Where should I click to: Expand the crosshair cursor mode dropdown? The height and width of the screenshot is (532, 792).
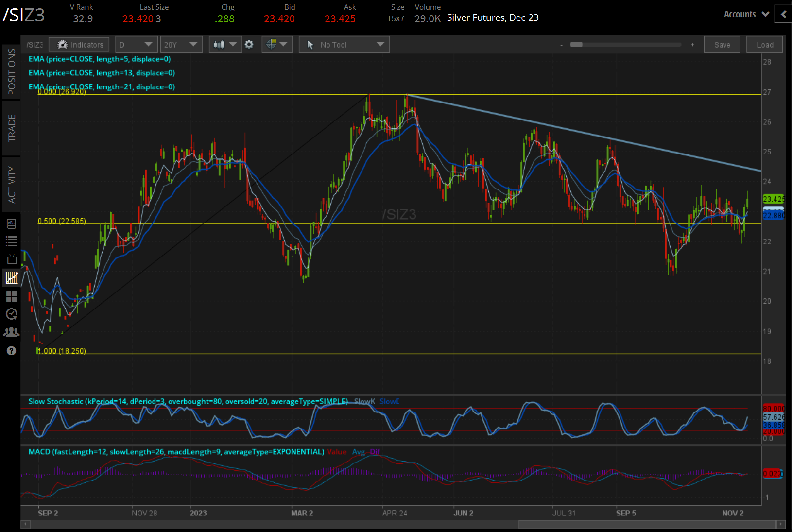point(276,45)
